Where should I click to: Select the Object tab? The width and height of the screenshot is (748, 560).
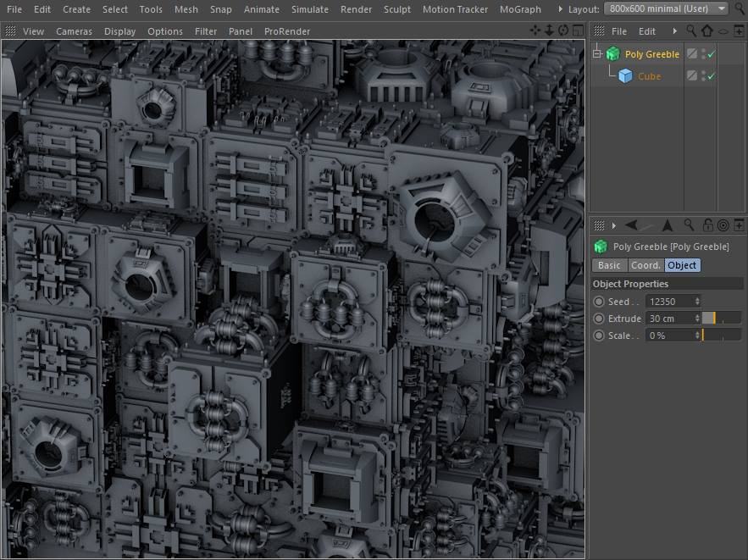[682, 265]
